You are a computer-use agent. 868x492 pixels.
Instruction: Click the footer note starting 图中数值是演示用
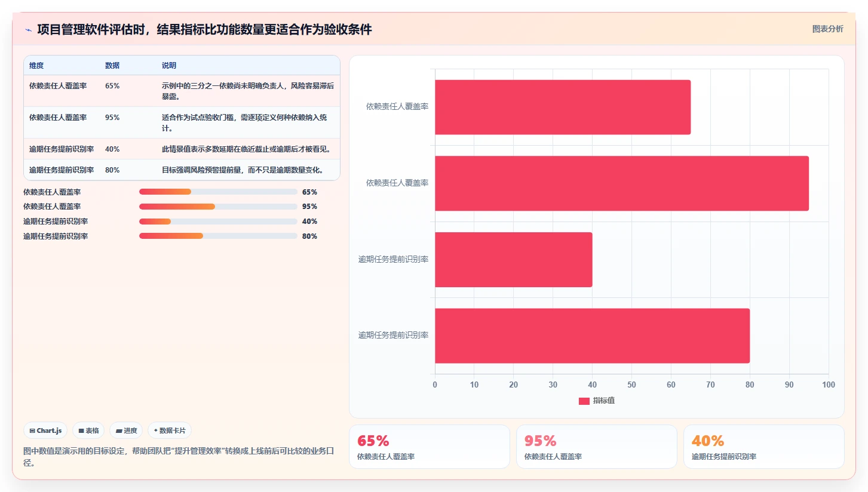pos(178,457)
